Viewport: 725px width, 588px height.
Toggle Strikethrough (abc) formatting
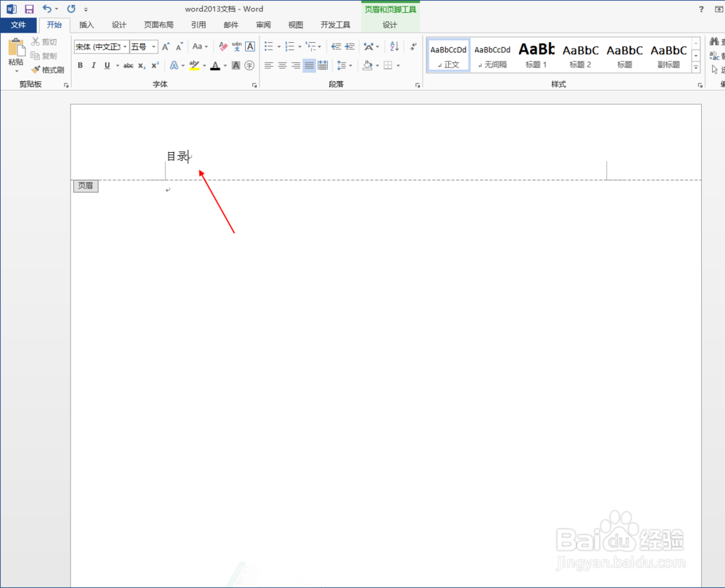point(128,66)
